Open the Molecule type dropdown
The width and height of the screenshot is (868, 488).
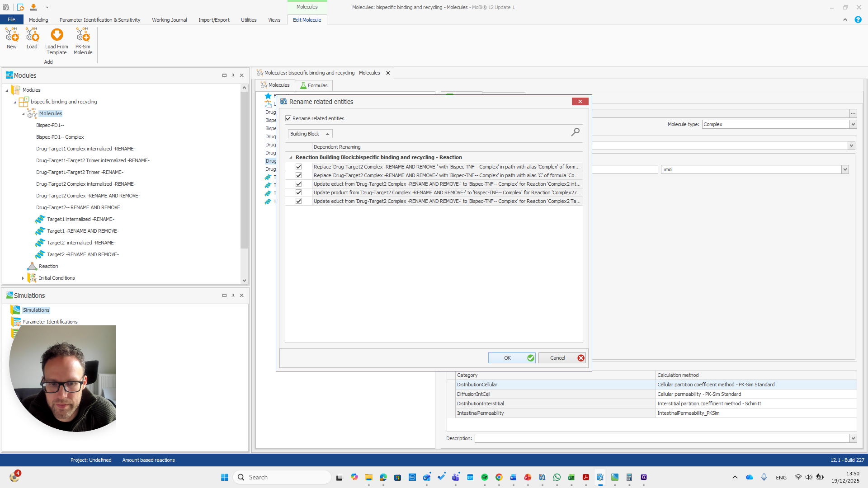pos(853,124)
